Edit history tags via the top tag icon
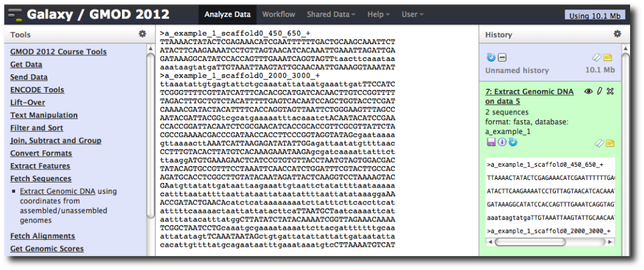The width and height of the screenshot is (644, 270). coord(598,57)
